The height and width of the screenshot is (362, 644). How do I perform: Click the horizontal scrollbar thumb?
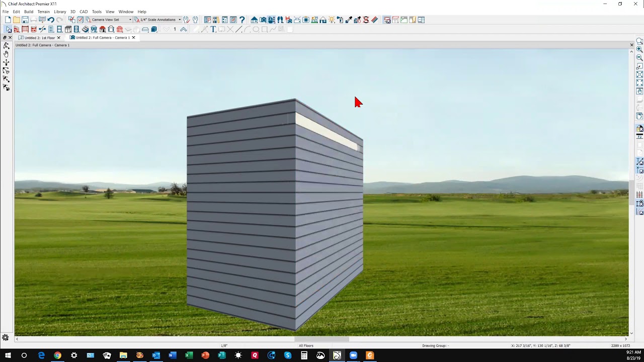coord(321,339)
